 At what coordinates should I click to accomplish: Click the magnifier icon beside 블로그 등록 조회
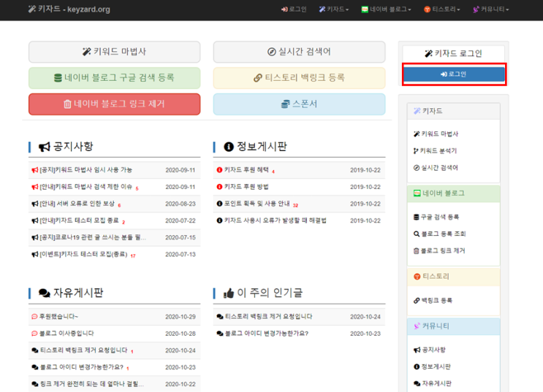coord(417,234)
